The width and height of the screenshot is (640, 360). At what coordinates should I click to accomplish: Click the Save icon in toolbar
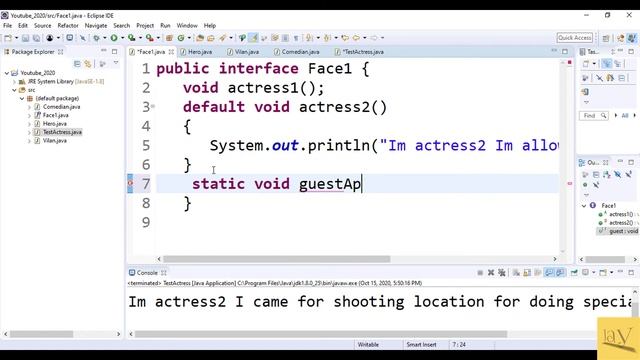[25, 38]
